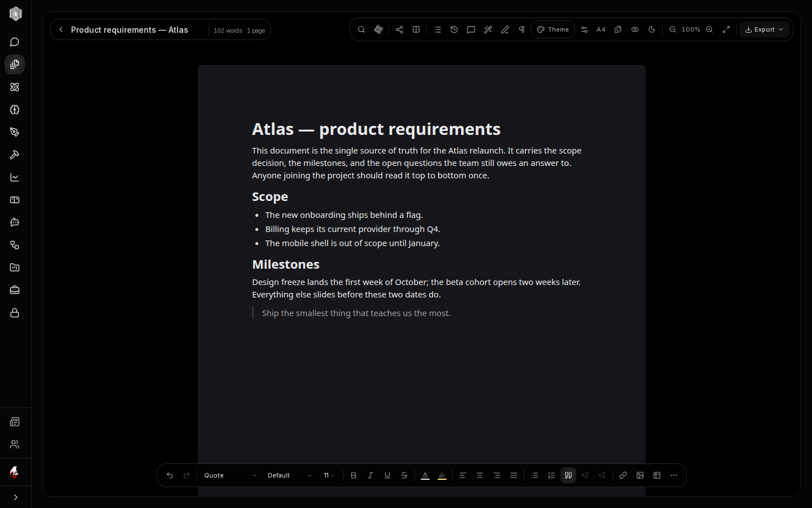Open the Export dropdown
Viewport: 812px width, 508px height.
point(764,29)
